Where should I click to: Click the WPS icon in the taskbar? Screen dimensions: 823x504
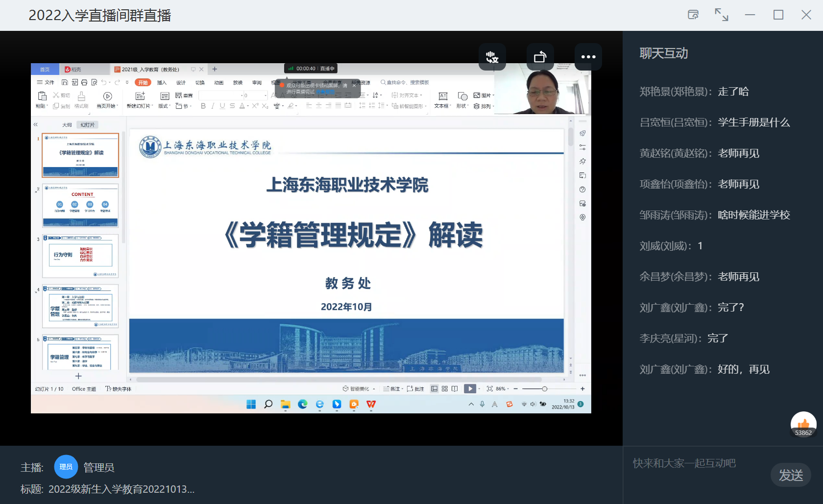[x=371, y=404]
